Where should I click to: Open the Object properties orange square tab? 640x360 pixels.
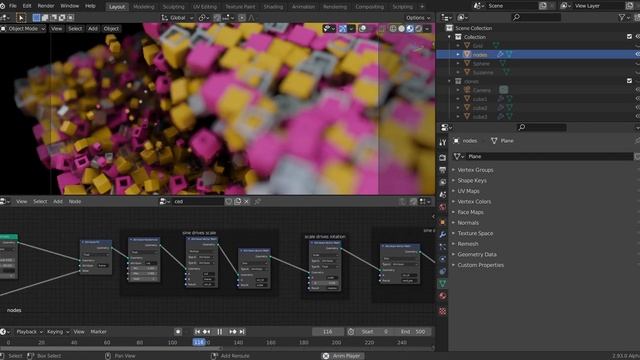442,222
